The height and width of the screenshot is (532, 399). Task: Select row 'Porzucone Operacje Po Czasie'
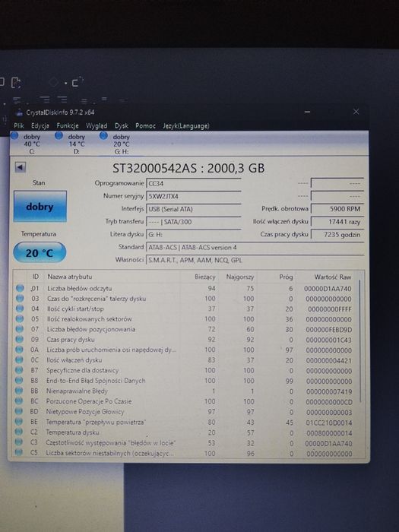(186, 401)
